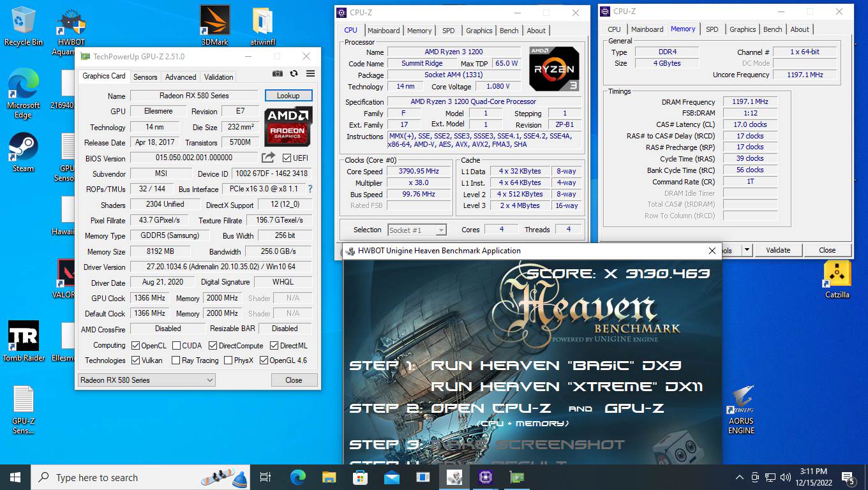
Task: Open File Explorer from the taskbar
Action: tap(329, 477)
